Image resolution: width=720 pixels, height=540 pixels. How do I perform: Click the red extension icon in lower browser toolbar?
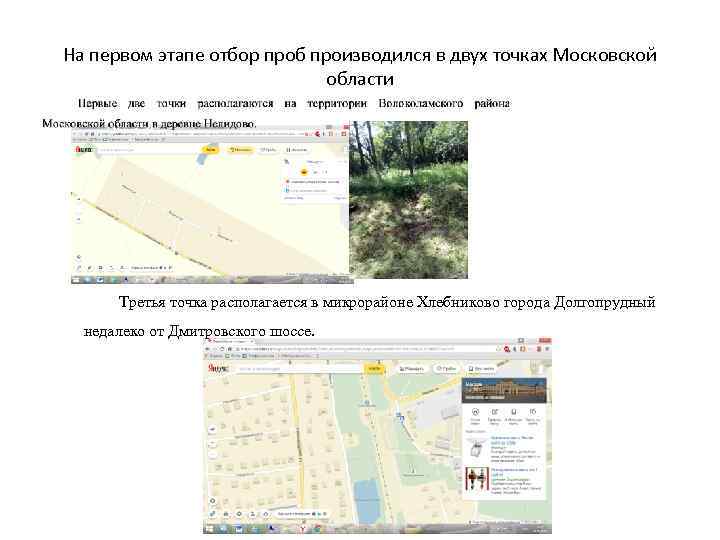[507, 349]
